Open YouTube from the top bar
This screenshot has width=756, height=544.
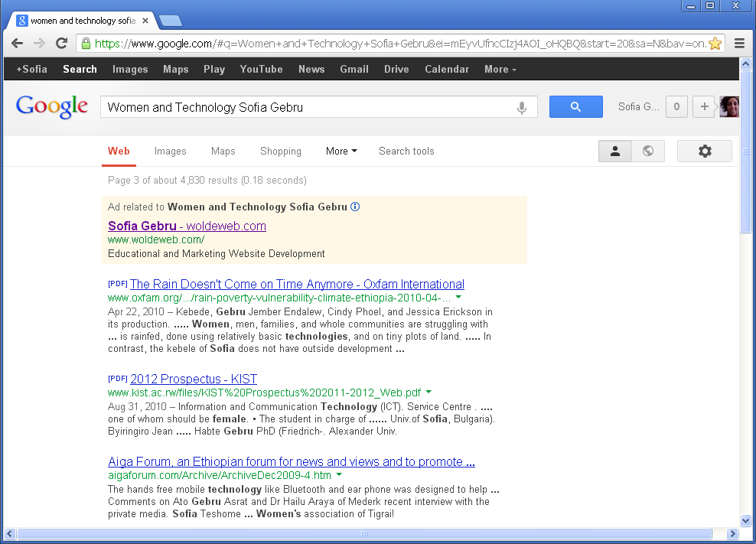tap(261, 69)
